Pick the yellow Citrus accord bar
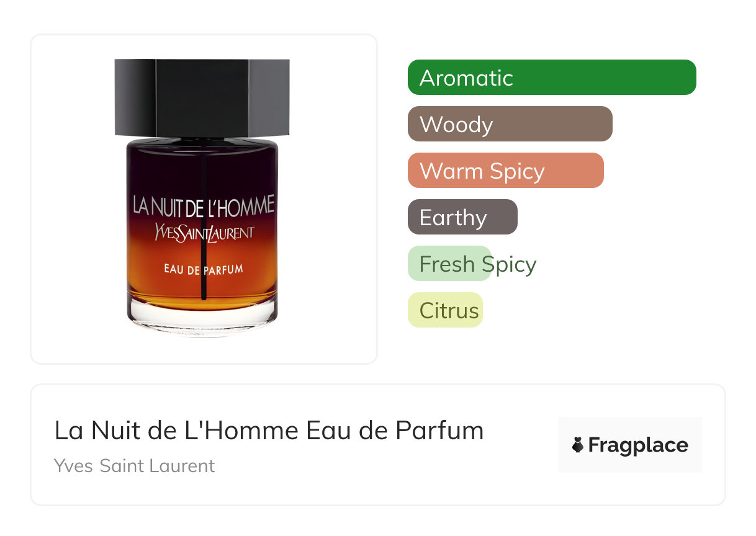Image resolution: width=756 pixels, height=536 pixels. [x=445, y=310]
